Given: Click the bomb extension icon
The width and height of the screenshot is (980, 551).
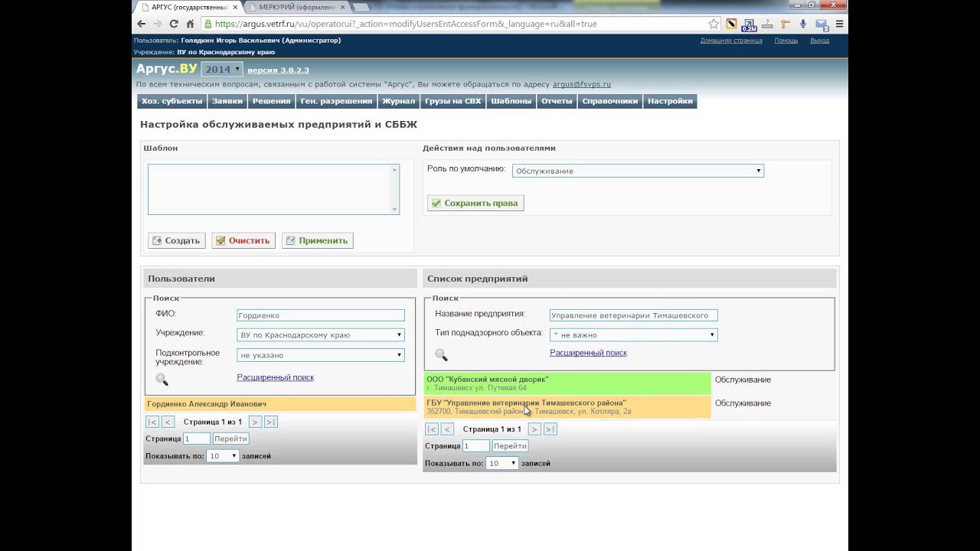Looking at the screenshot, I should tap(732, 24).
